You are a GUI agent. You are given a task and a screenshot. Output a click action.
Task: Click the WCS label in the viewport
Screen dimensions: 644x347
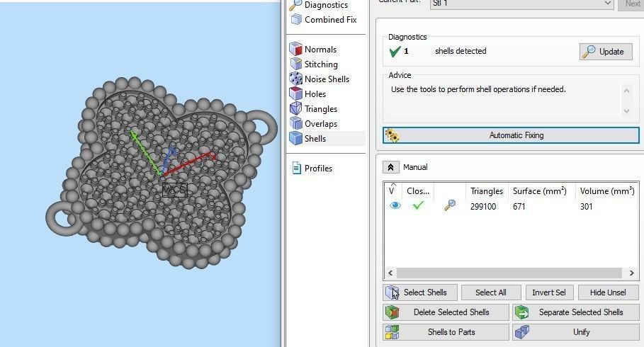(x=174, y=190)
